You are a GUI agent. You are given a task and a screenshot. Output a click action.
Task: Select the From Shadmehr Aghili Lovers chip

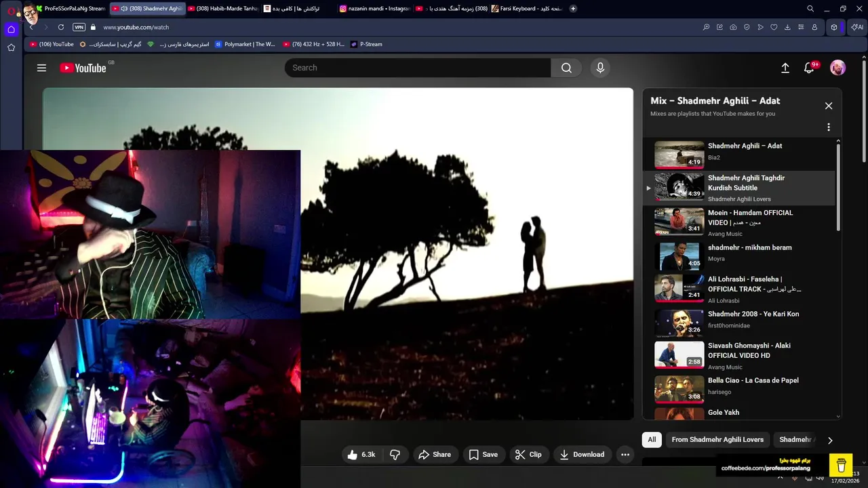coord(717,440)
